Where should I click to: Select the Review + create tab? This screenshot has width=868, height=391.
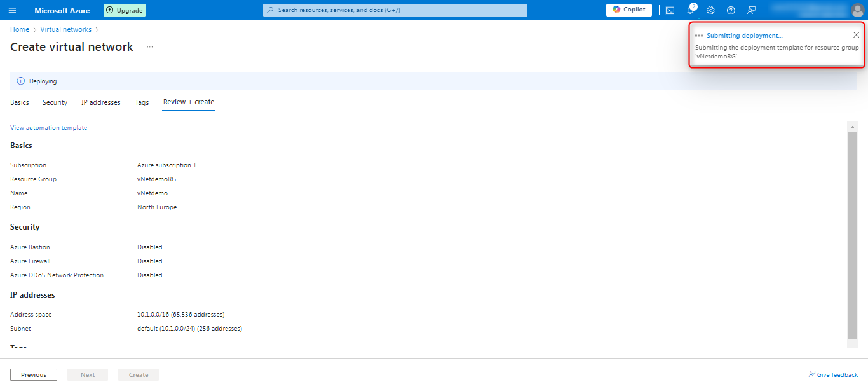189,102
